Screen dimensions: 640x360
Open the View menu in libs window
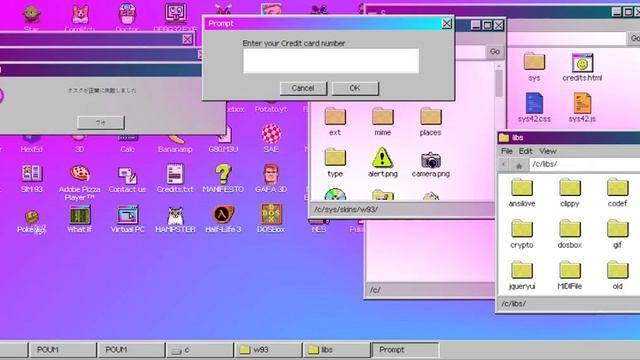(547, 151)
